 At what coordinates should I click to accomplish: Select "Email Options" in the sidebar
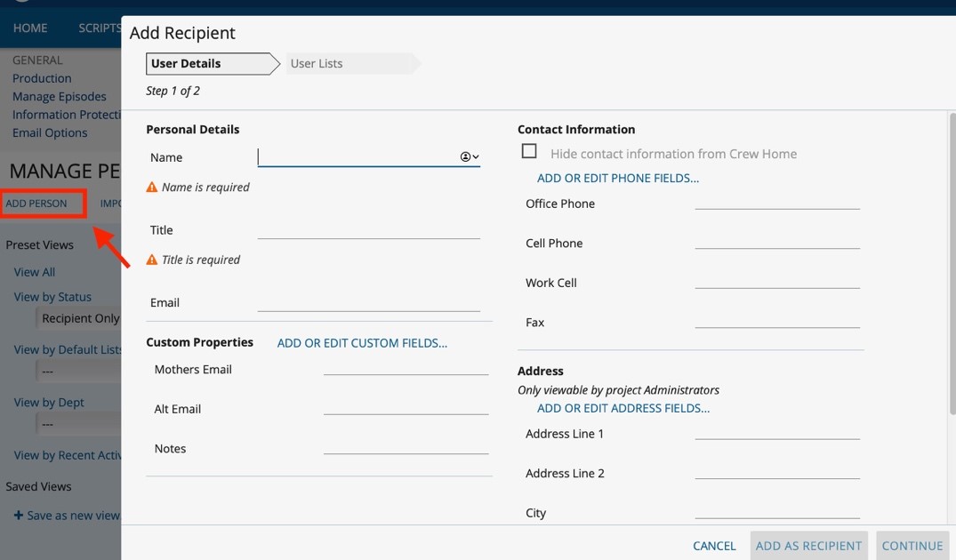pyautogui.click(x=50, y=132)
